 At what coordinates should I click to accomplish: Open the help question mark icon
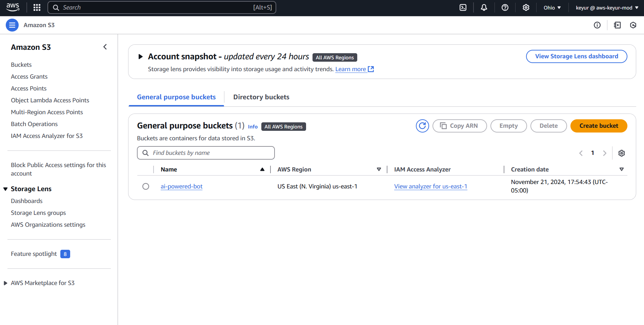(x=505, y=7)
